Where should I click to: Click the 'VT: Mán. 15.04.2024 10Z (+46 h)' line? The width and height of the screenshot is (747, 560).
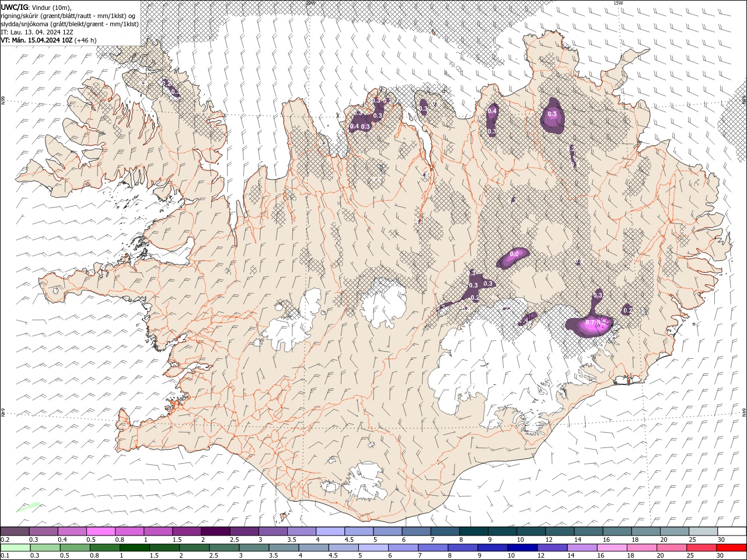(49, 40)
